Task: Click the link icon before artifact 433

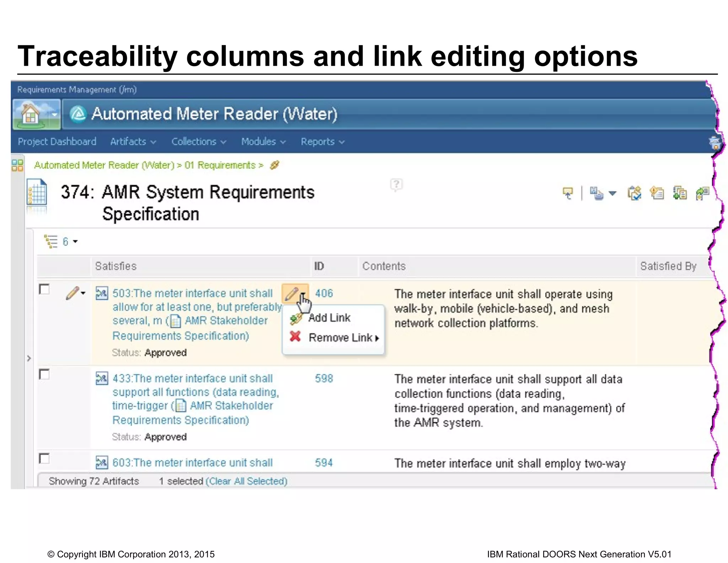Action: coord(102,379)
